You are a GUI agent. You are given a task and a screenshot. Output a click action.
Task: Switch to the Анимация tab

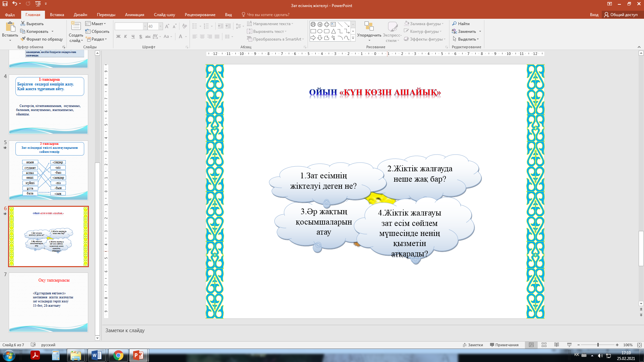(x=135, y=15)
